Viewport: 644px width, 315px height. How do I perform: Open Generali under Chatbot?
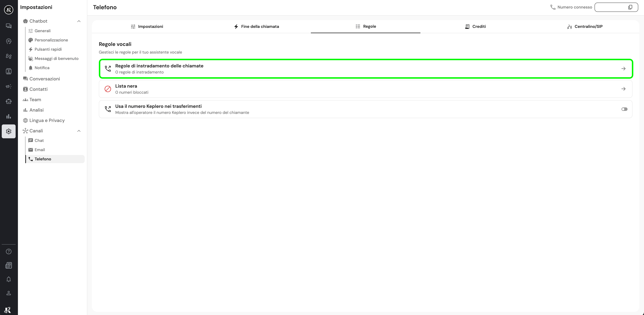click(55, 31)
